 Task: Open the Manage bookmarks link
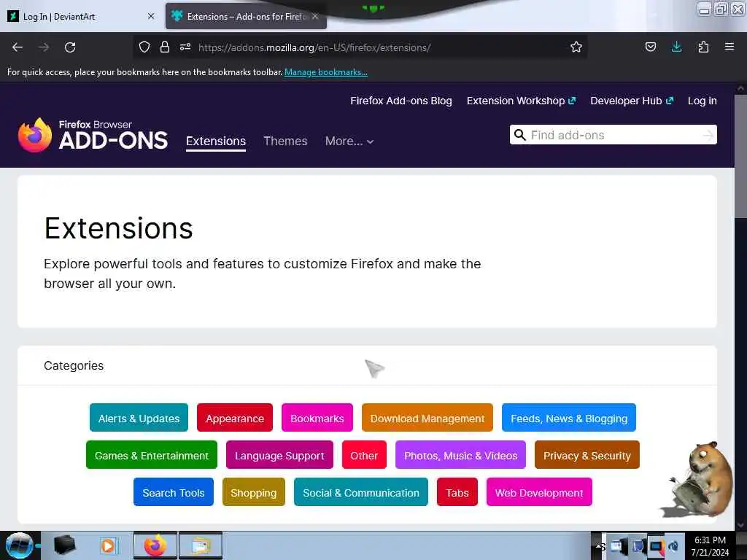[x=326, y=72]
